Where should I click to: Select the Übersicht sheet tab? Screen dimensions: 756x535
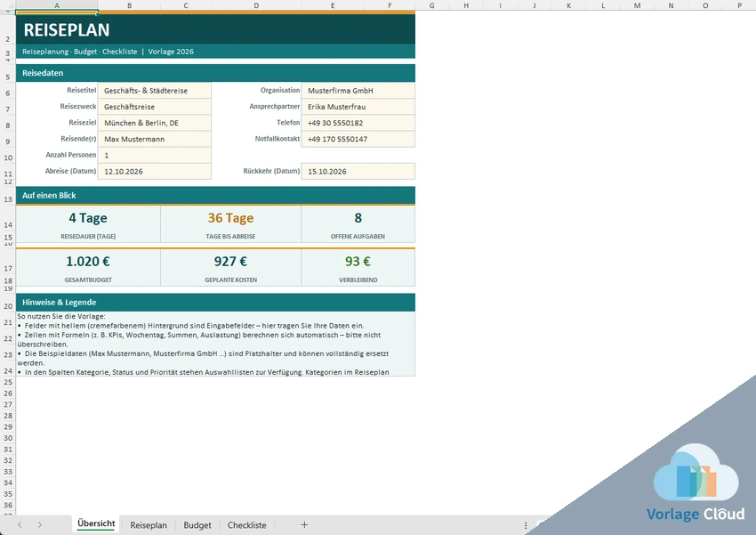click(96, 524)
